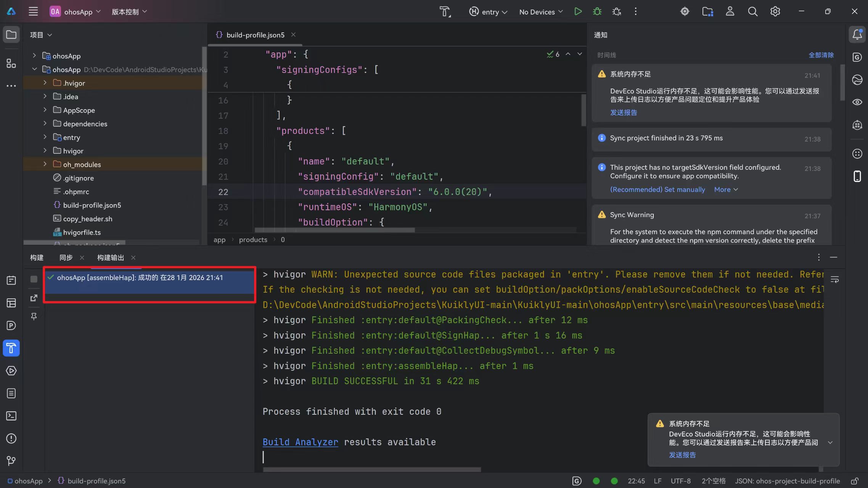Image resolution: width=868 pixels, height=488 pixels.
Task: Expand the entry folder in project tree
Action: point(45,137)
